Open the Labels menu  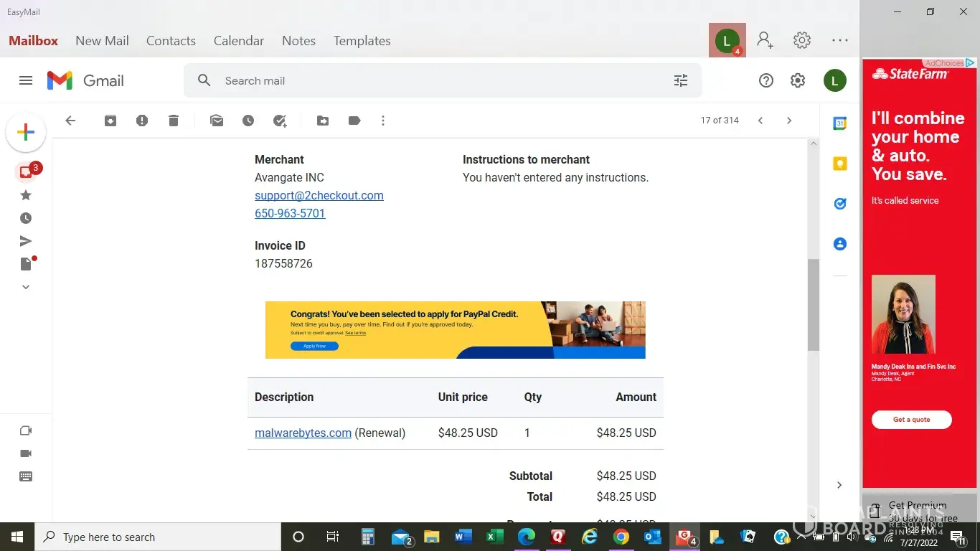[354, 121]
